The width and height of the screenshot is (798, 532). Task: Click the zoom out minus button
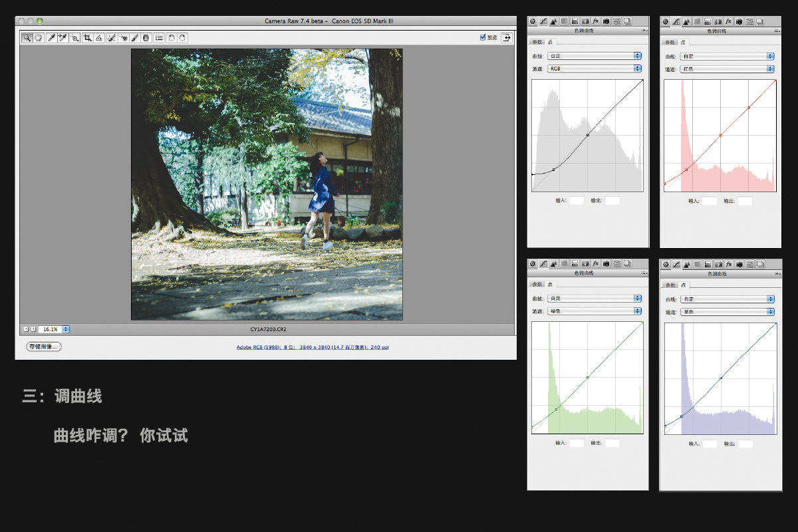tap(26, 329)
